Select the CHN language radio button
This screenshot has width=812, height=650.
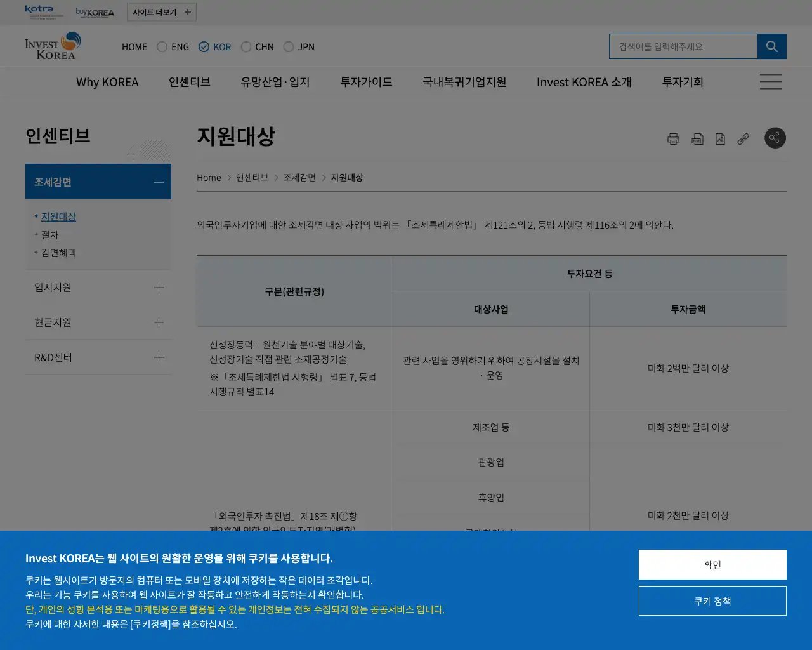tap(246, 46)
